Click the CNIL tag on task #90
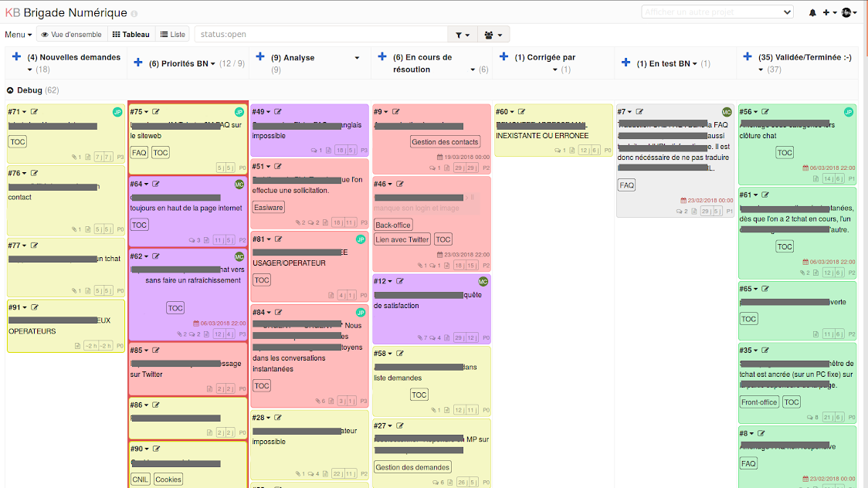 (x=140, y=480)
